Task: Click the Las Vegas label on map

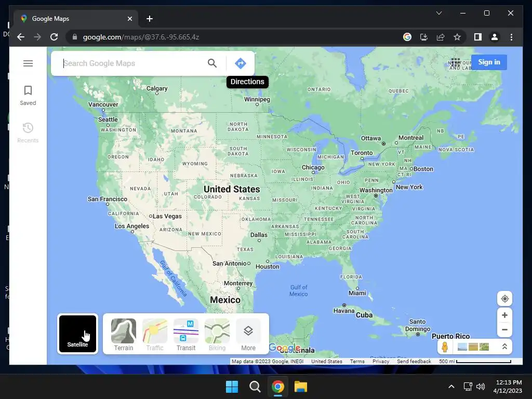Action: click(167, 216)
